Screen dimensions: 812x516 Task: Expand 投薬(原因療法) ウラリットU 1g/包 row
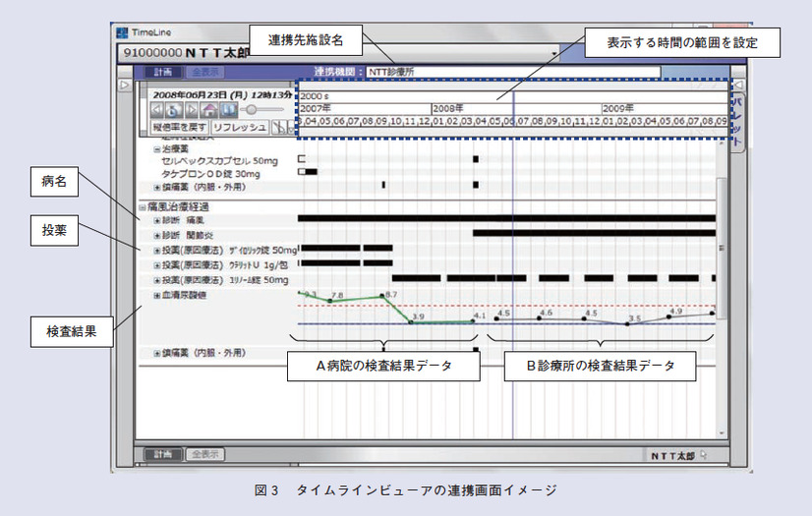tap(157, 265)
